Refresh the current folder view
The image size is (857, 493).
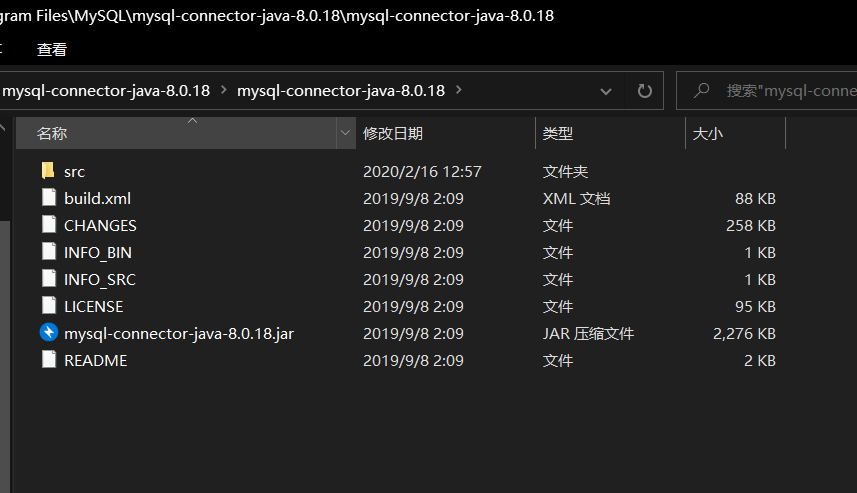point(645,91)
